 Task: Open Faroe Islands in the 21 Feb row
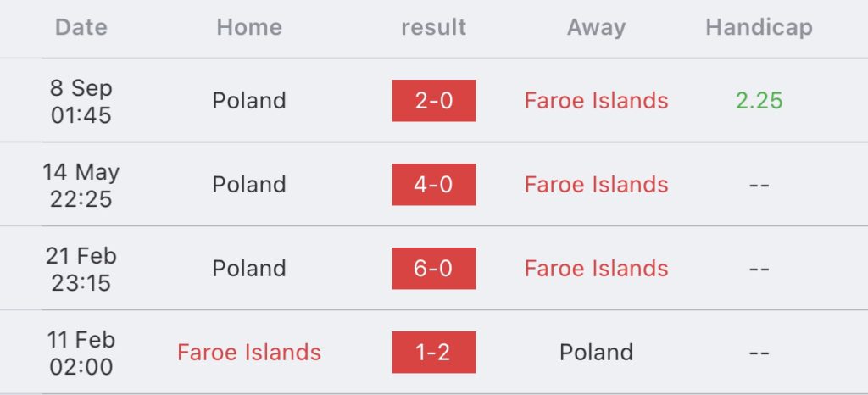coord(596,269)
